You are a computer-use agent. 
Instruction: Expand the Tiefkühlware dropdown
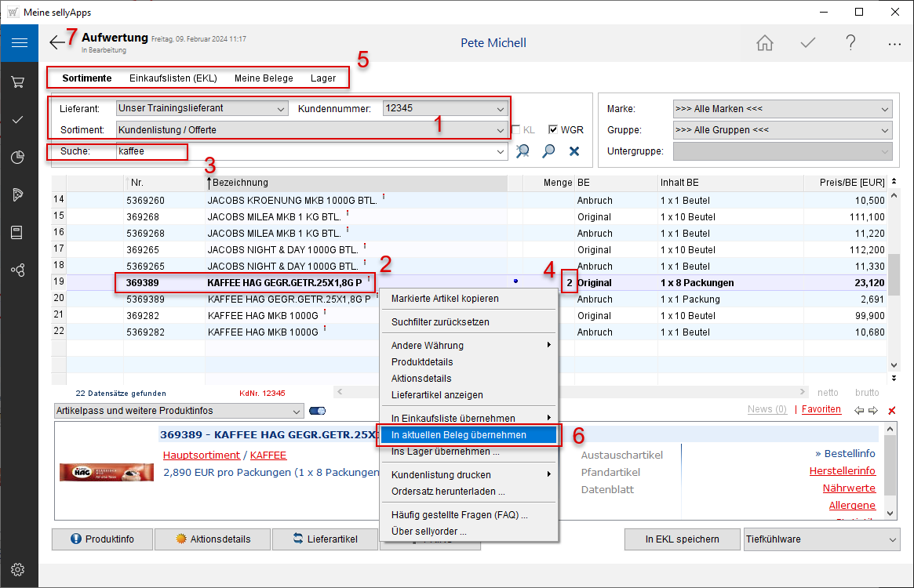893,539
